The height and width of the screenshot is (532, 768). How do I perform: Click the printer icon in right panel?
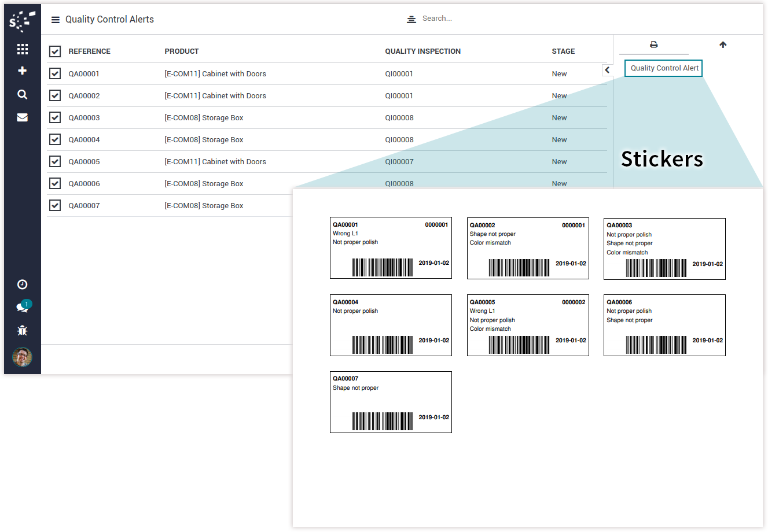click(x=653, y=45)
